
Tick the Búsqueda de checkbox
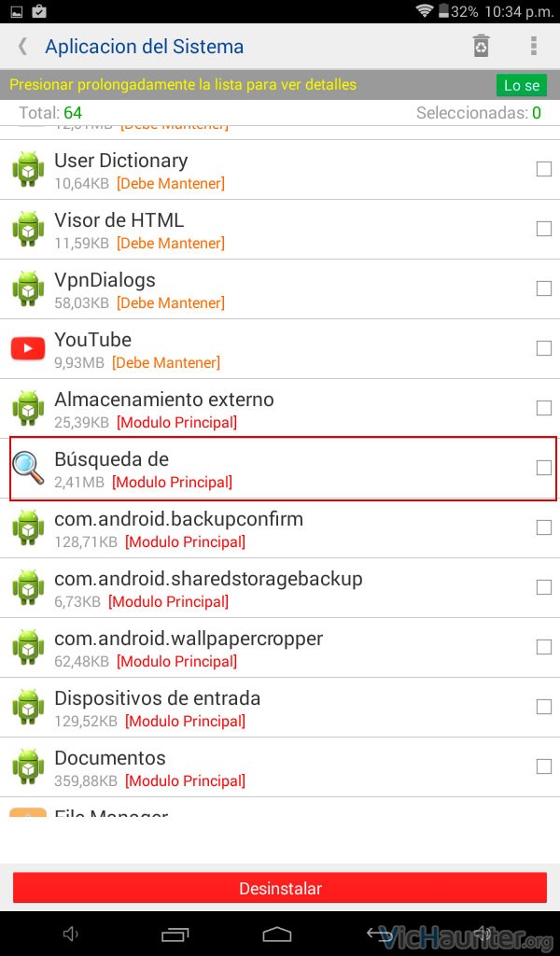[543, 468]
